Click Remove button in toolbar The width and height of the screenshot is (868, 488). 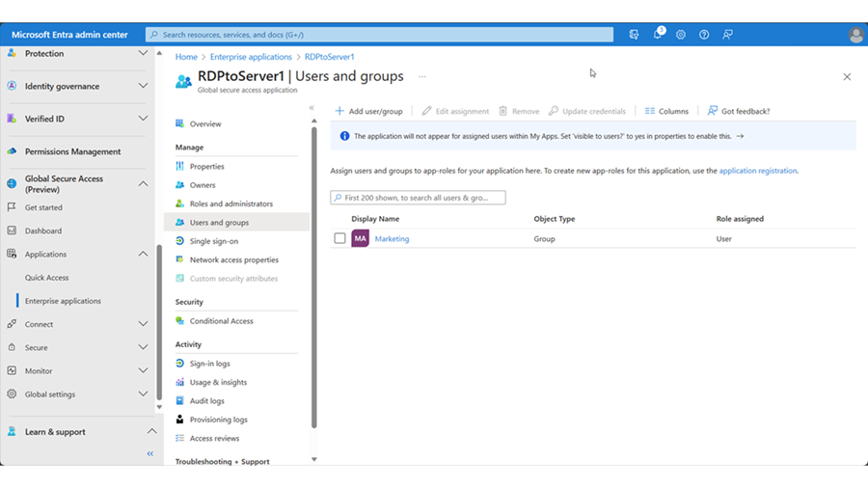pyautogui.click(x=519, y=111)
